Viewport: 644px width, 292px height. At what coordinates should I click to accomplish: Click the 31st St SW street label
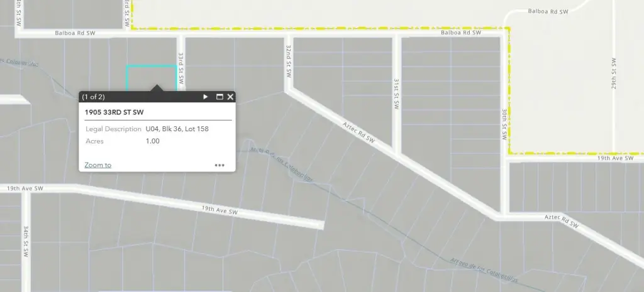[x=397, y=95]
